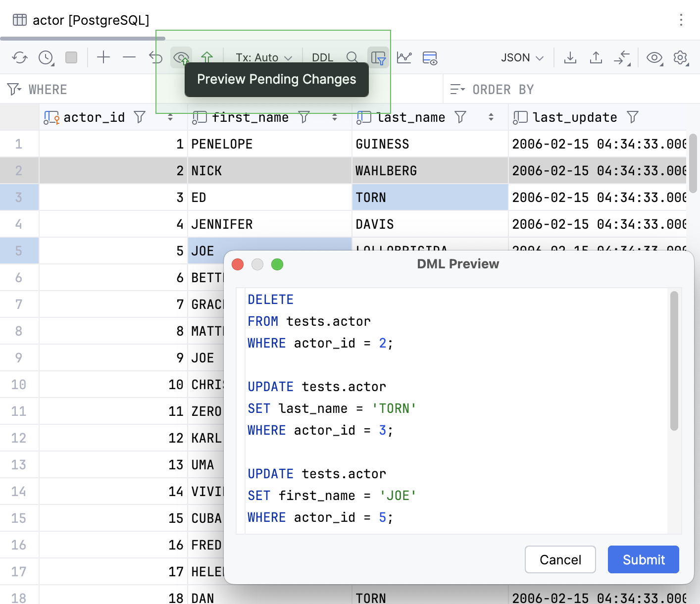700x604 pixels.
Task: Submit pending changes with the green arrow
Action: (x=207, y=57)
